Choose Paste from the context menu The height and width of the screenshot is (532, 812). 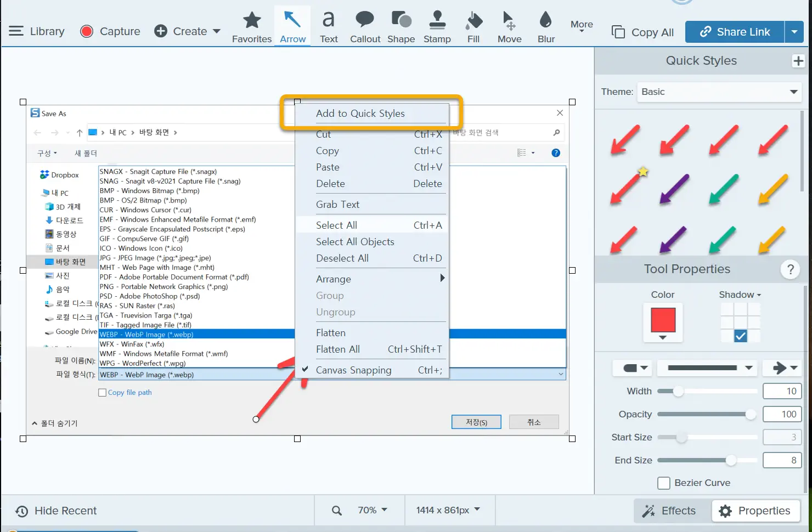(x=372, y=167)
